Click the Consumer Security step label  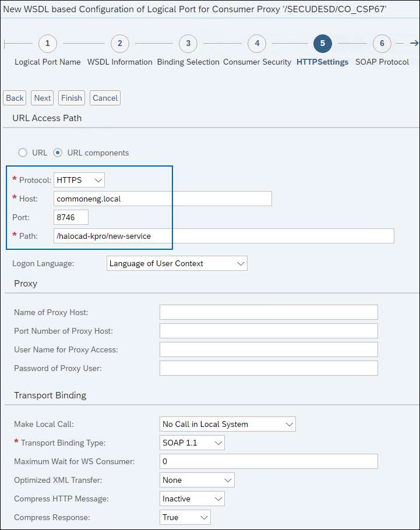click(x=257, y=62)
